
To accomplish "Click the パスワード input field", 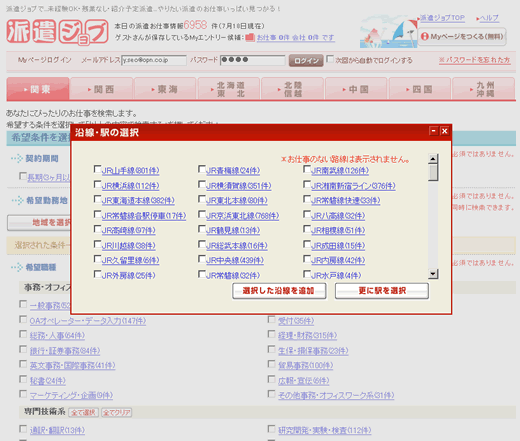I will pos(253,60).
